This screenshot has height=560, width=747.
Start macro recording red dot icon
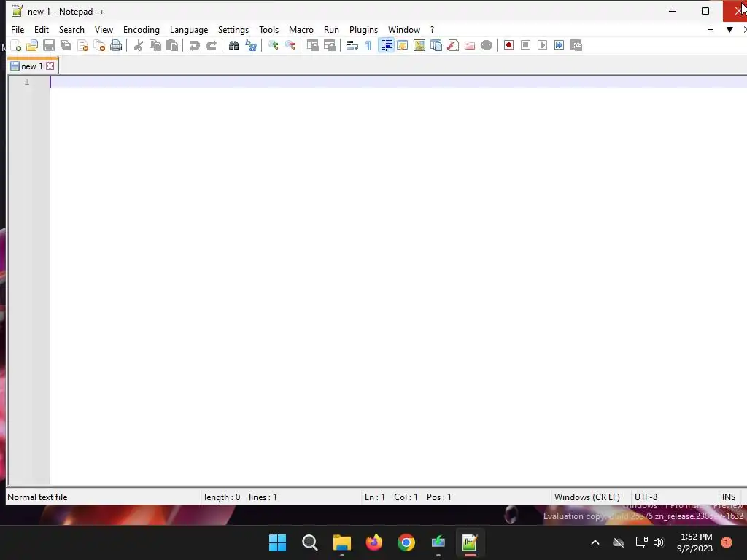pyautogui.click(x=508, y=45)
